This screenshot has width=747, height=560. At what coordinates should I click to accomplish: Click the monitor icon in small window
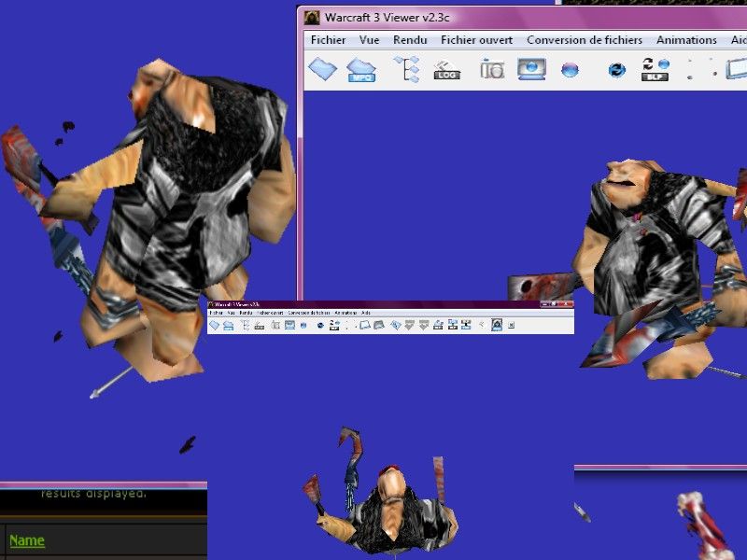click(x=289, y=325)
